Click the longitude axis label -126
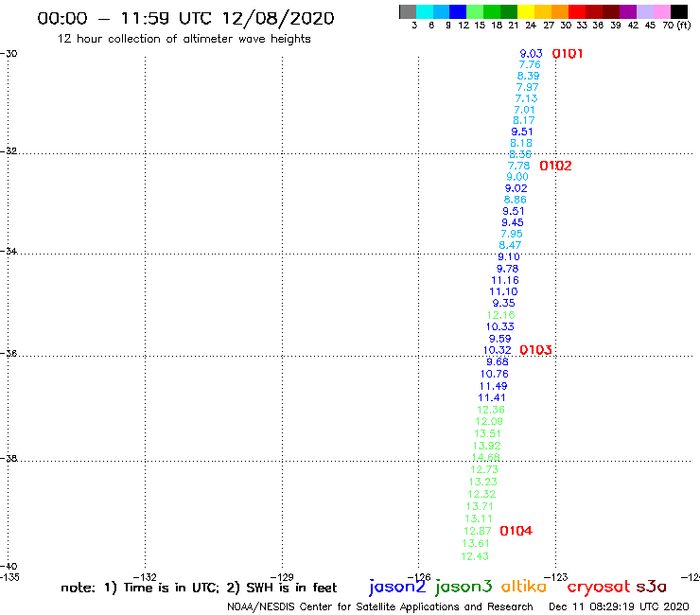The width and height of the screenshot is (700, 615). point(419,577)
